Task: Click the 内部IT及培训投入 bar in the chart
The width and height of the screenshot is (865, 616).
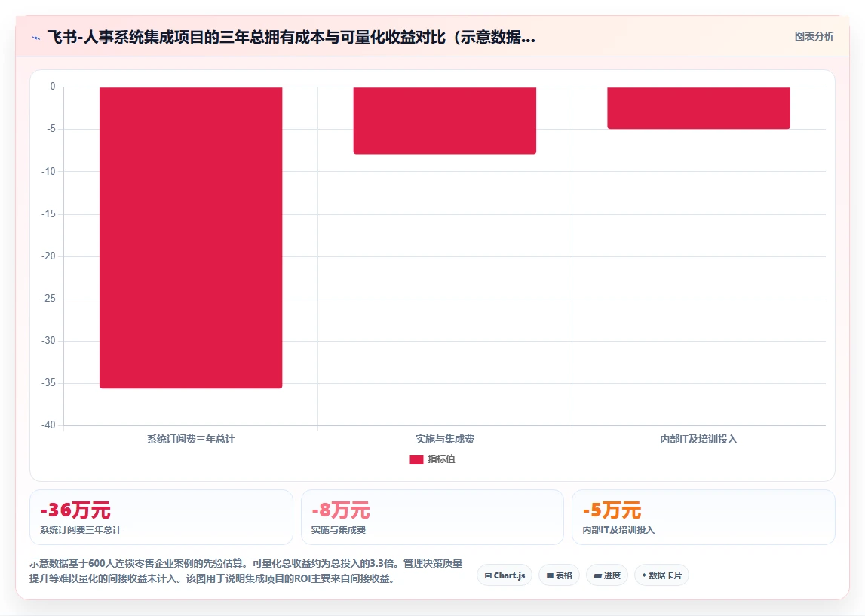Action: [698, 108]
